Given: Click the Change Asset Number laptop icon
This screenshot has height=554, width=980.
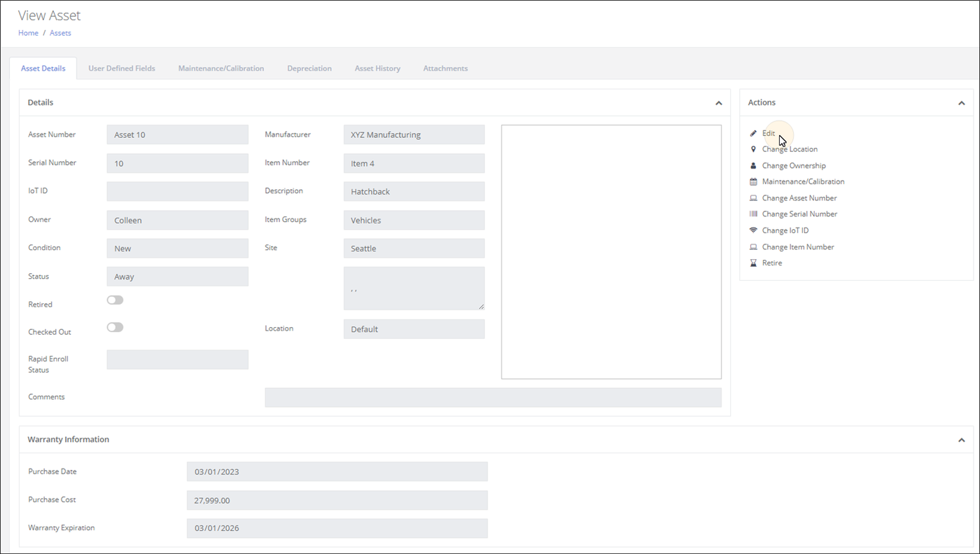Looking at the screenshot, I should coord(753,198).
